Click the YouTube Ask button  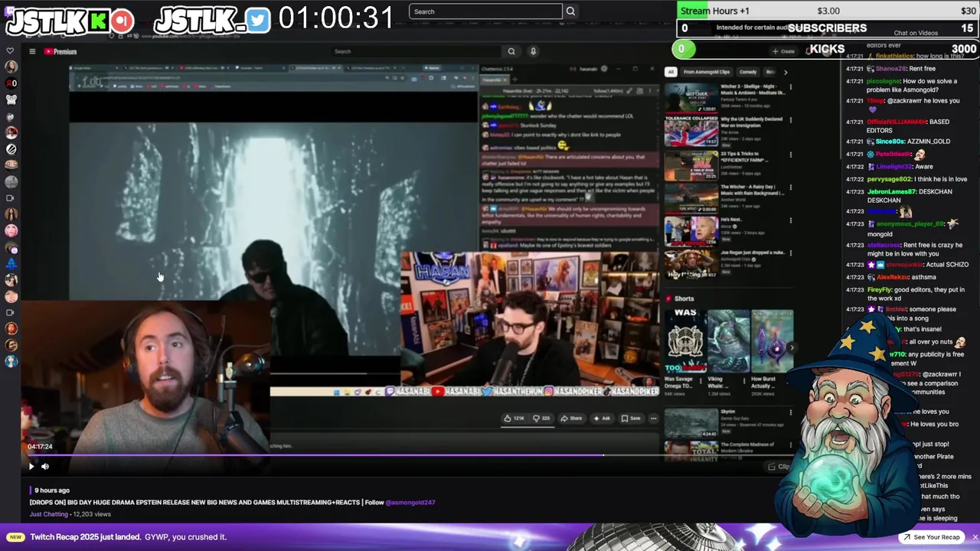[x=602, y=419]
